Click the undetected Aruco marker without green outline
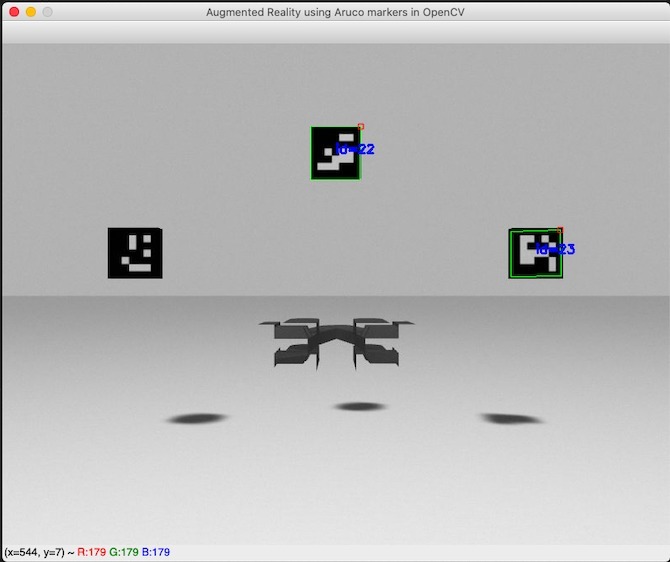 [135, 253]
